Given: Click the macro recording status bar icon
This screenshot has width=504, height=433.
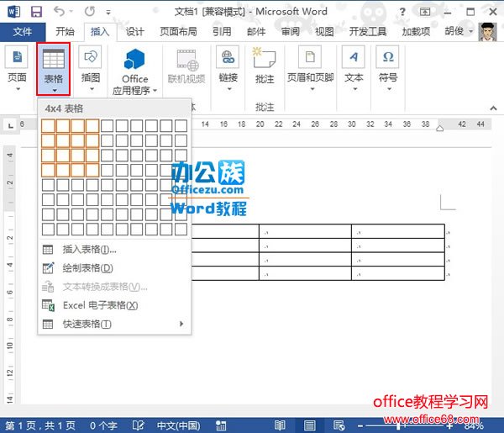Looking at the screenshot, I should [x=221, y=425].
